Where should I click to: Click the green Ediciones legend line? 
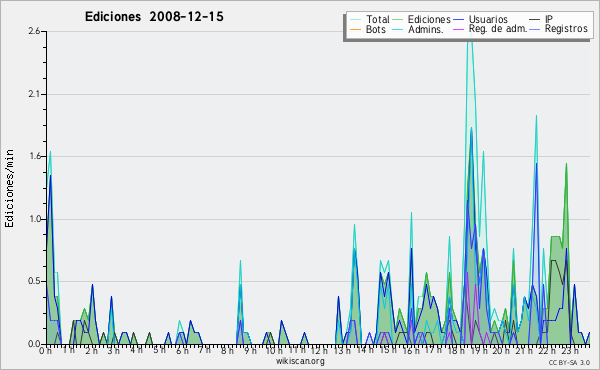tap(398, 20)
